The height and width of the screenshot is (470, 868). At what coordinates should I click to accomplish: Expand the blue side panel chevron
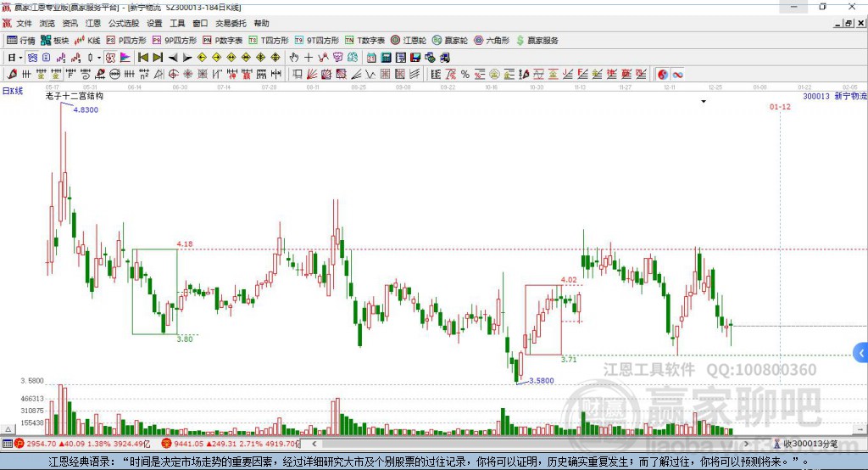pos(861,353)
